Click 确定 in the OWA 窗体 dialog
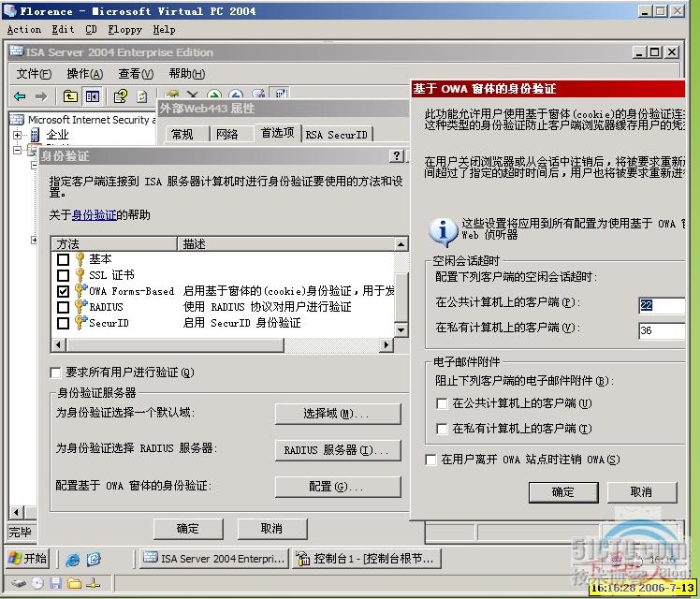700x599 pixels. (563, 492)
